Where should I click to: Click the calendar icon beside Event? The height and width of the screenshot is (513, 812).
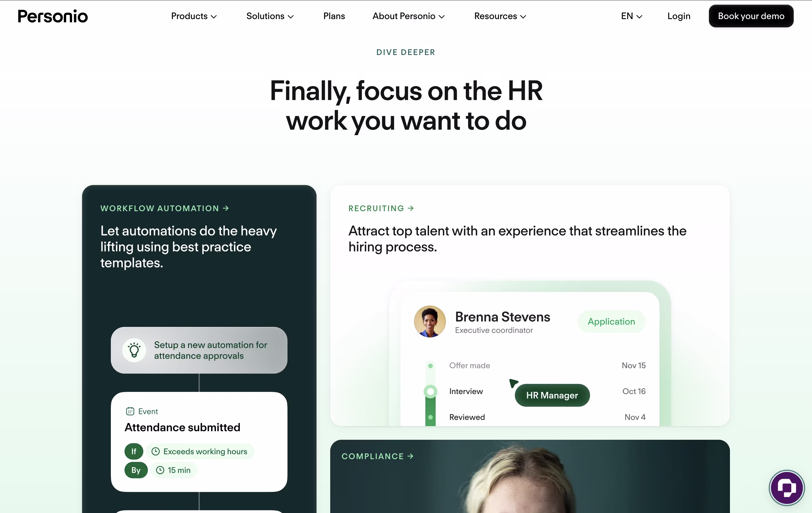[130, 411]
